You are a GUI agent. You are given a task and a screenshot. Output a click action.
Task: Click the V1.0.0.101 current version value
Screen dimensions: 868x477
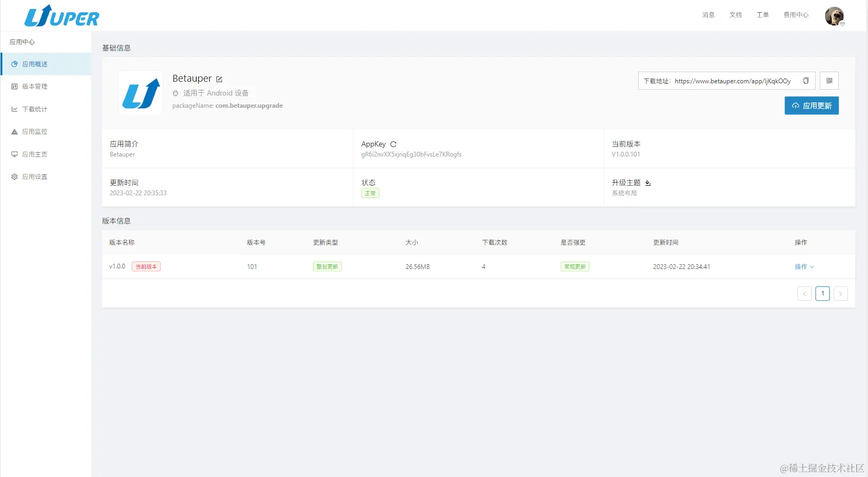[x=626, y=154]
